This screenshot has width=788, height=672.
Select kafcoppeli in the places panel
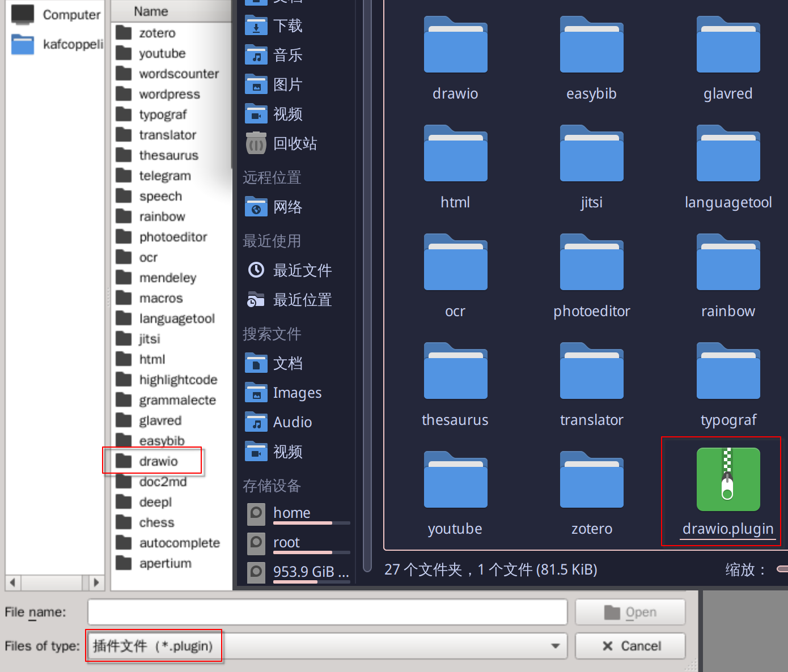pyautogui.click(x=73, y=44)
